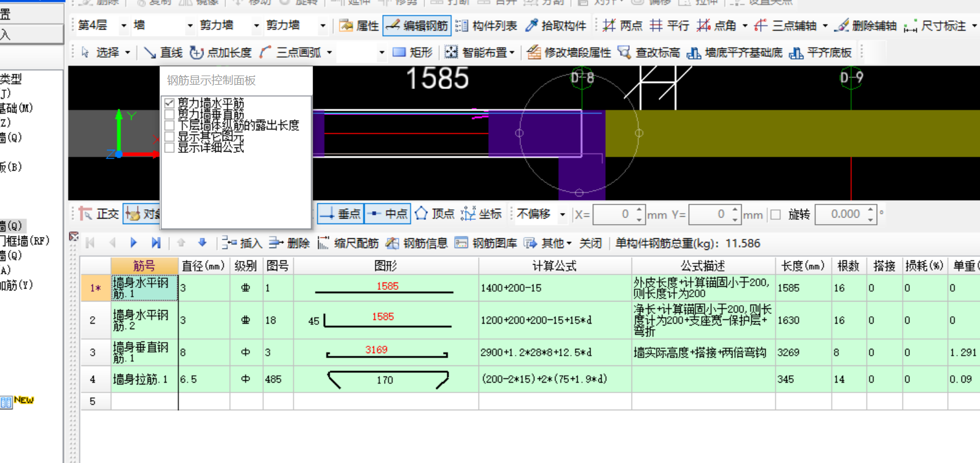Check the 下层墙体纵筋的露出长度 checkbox
Screen dimensions: 980x463
(170, 125)
